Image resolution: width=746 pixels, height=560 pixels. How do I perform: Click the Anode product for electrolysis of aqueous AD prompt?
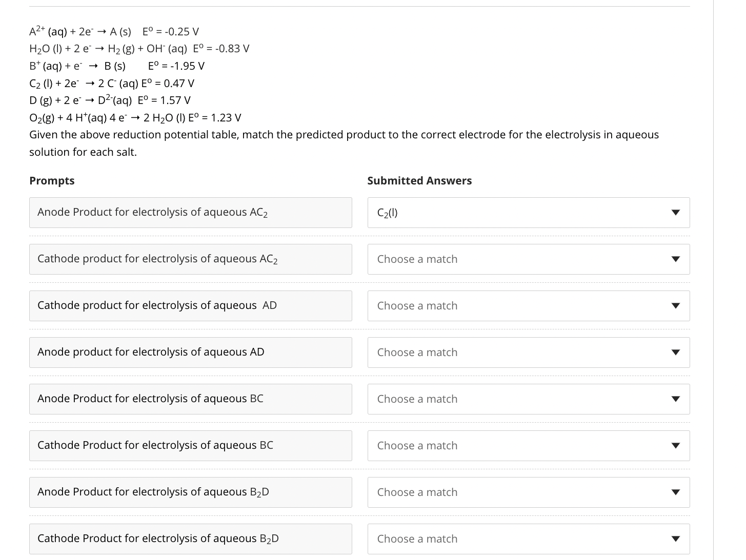coord(190,352)
